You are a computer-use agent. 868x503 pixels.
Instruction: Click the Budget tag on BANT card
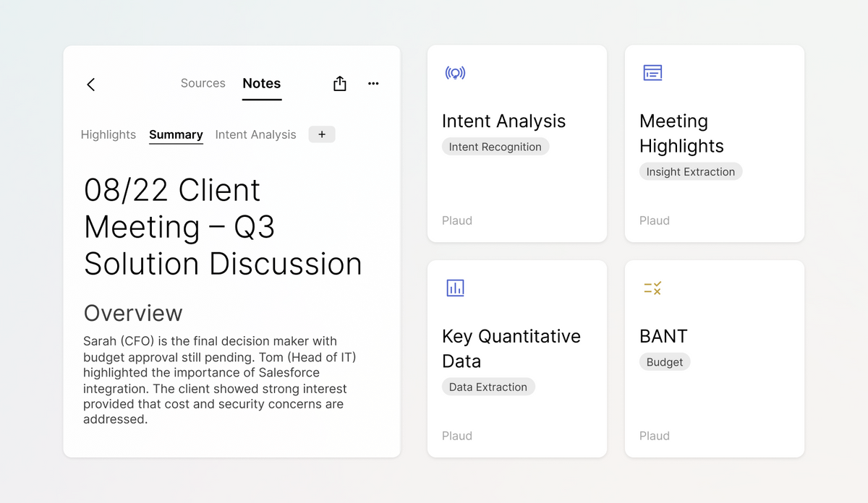pos(664,362)
